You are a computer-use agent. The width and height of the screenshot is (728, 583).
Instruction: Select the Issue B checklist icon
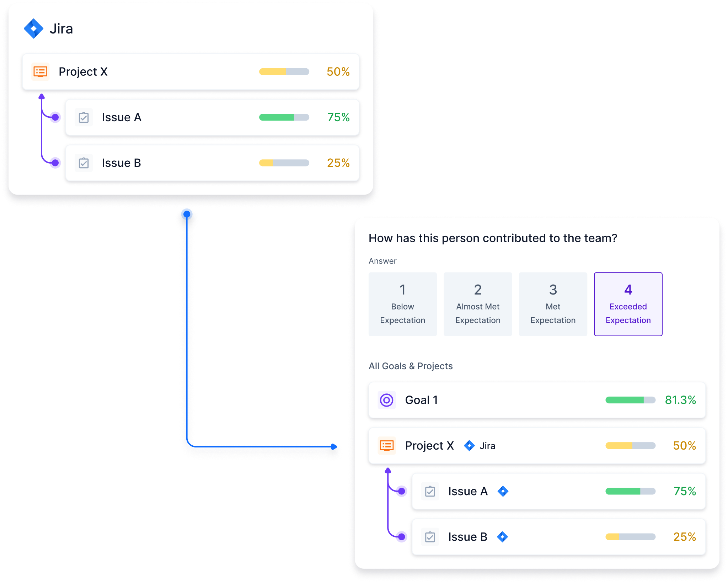pos(84,163)
